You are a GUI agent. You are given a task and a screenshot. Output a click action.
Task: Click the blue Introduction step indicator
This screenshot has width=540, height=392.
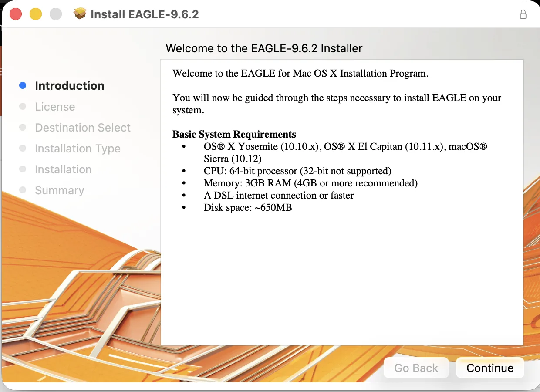(23, 85)
